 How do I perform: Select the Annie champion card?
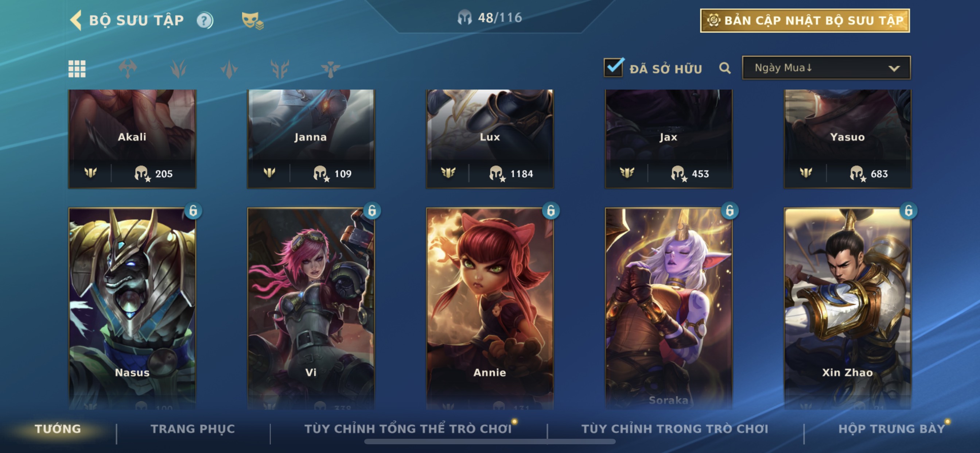pyautogui.click(x=490, y=308)
